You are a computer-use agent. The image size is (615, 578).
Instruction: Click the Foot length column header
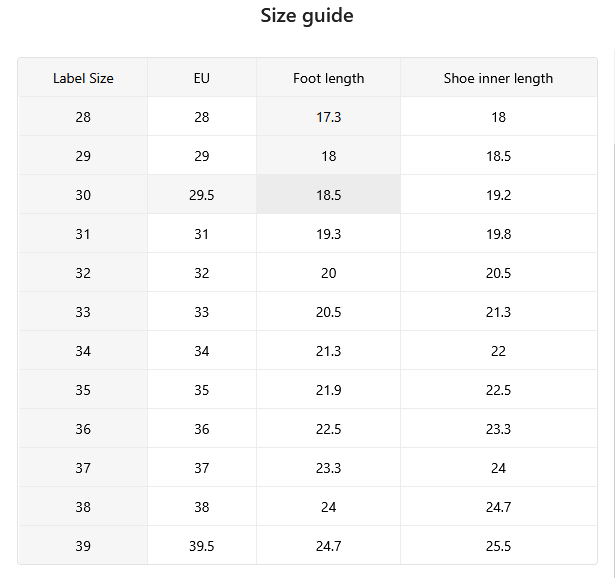coord(328,78)
